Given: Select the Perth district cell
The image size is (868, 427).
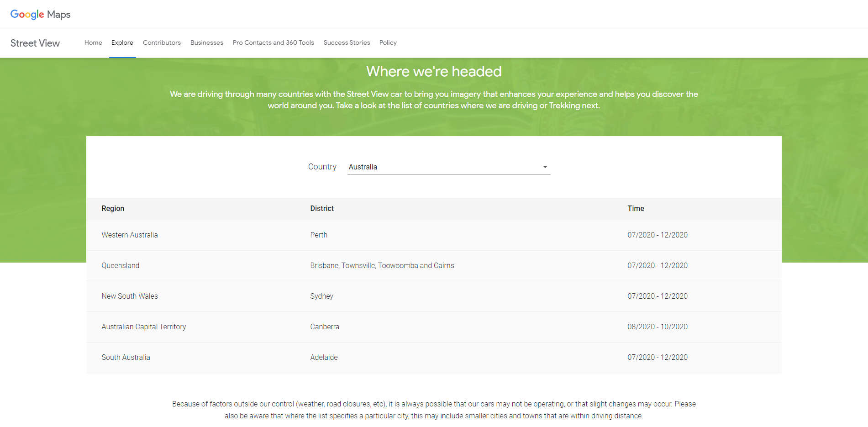Looking at the screenshot, I should click(319, 235).
